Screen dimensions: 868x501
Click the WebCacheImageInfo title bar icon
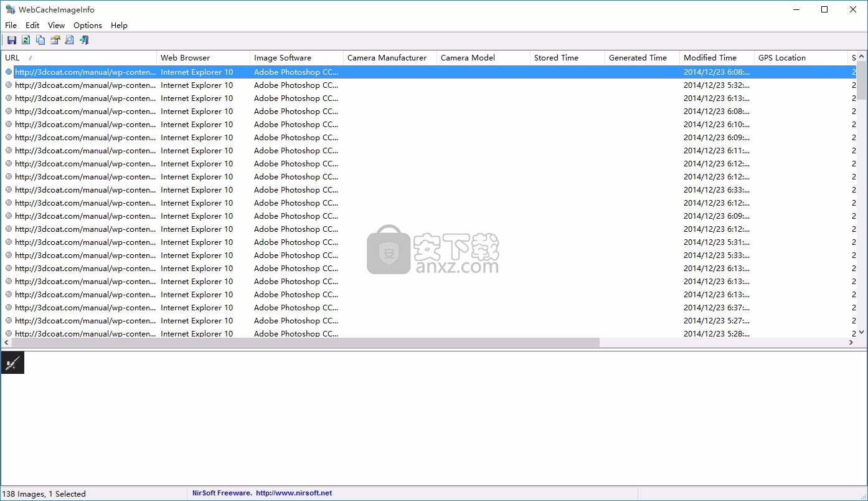click(x=10, y=9)
